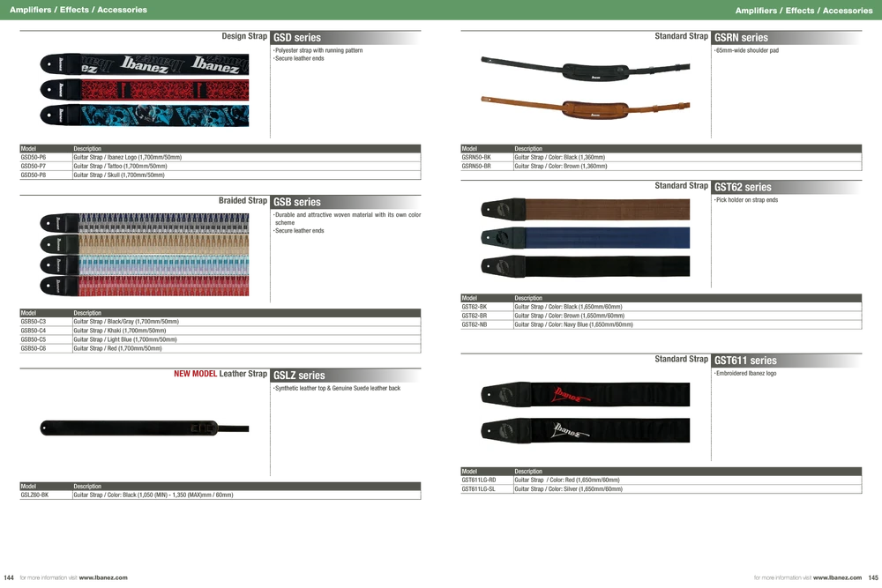Click the GSLZ60-BK size description
This screenshot has height=588, width=882.
(x=153, y=495)
